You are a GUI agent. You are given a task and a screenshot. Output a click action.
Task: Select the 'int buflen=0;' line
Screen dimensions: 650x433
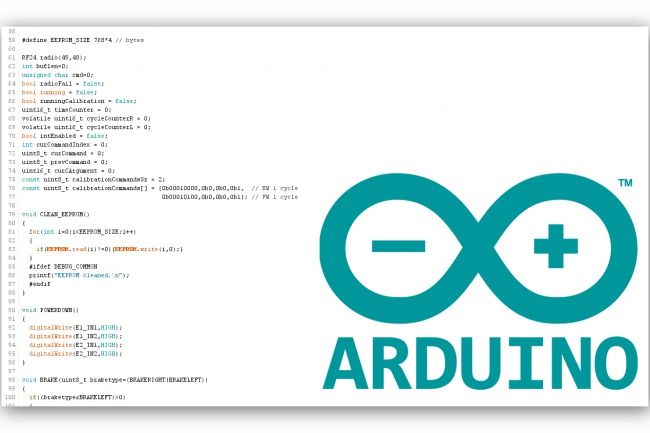[45, 66]
